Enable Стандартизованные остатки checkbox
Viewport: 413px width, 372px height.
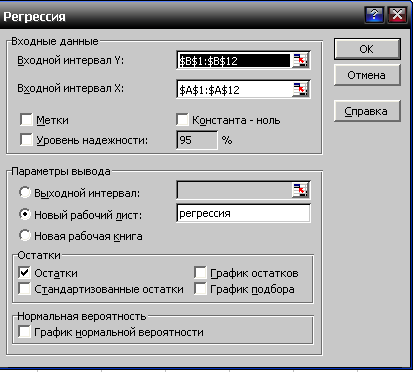tap(24, 289)
